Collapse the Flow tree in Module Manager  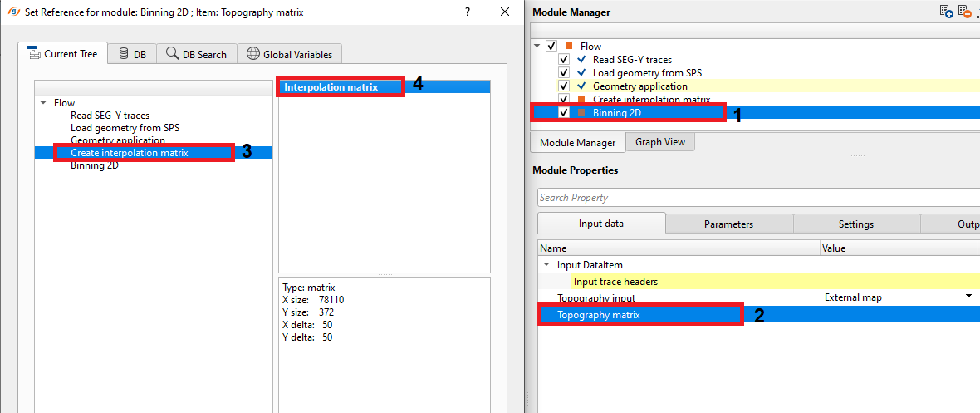[x=538, y=47]
